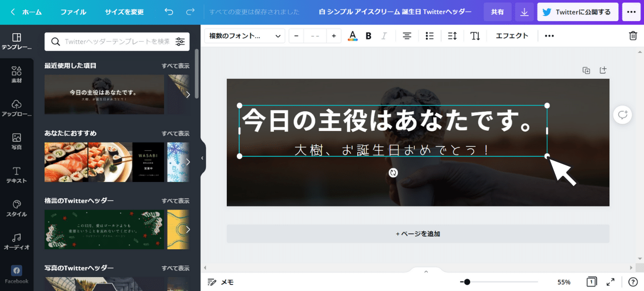This screenshot has height=291, width=644.
Task: Go back to ホーム
Action: pos(26,12)
